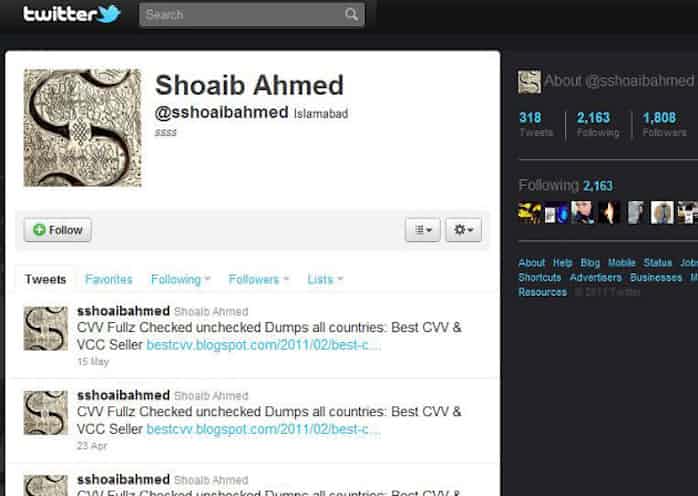This screenshot has height=496, width=698.
Task: Click avatar beside the 15 May tweet
Action: (x=46, y=328)
